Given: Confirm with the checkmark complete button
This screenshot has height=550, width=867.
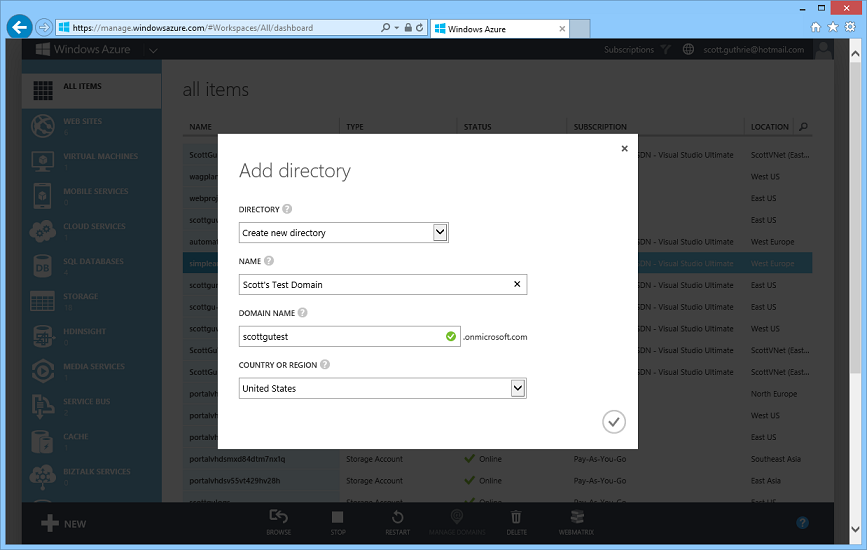Looking at the screenshot, I should click(614, 422).
